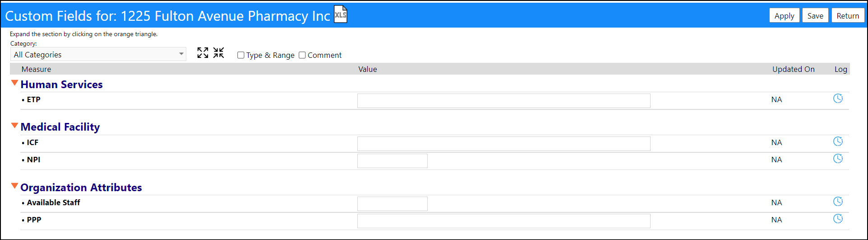Image resolution: width=868 pixels, height=240 pixels.
Task: Click the ETP measure label
Action: click(x=33, y=99)
